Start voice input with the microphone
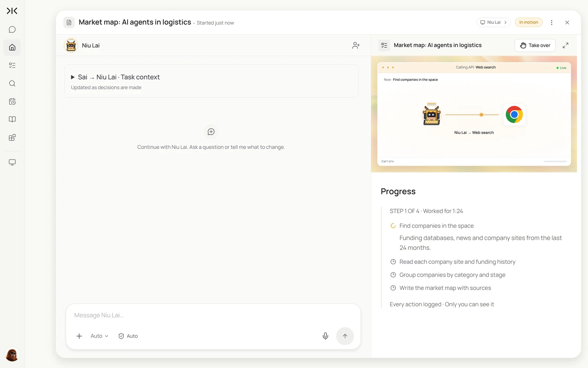Screen dimensions: 588x368 pyautogui.click(x=325, y=336)
